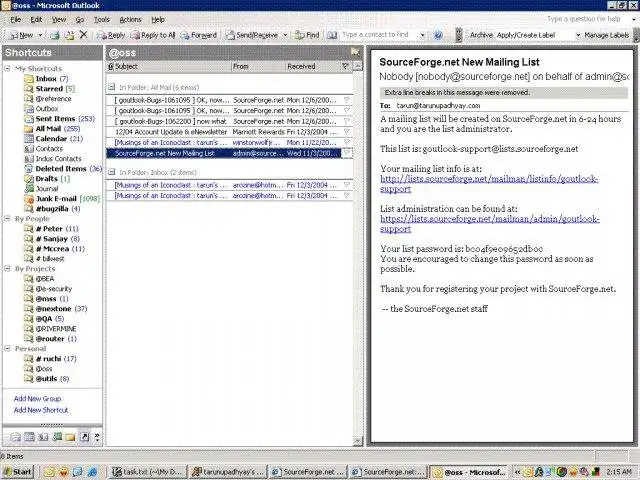Image resolution: width=640 pixels, height=480 pixels.
Task: Sort messages by From column header
Action: 258,66
